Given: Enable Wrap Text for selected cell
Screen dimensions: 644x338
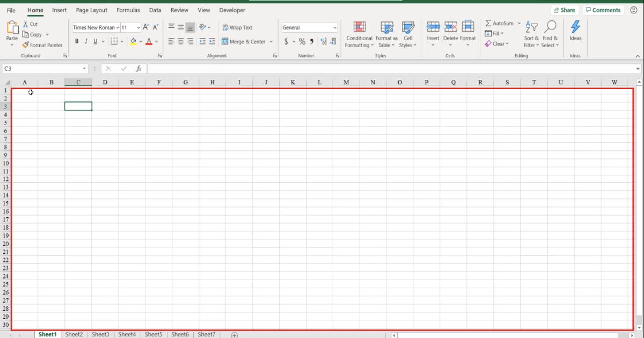Looking at the screenshot, I should coord(238,27).
